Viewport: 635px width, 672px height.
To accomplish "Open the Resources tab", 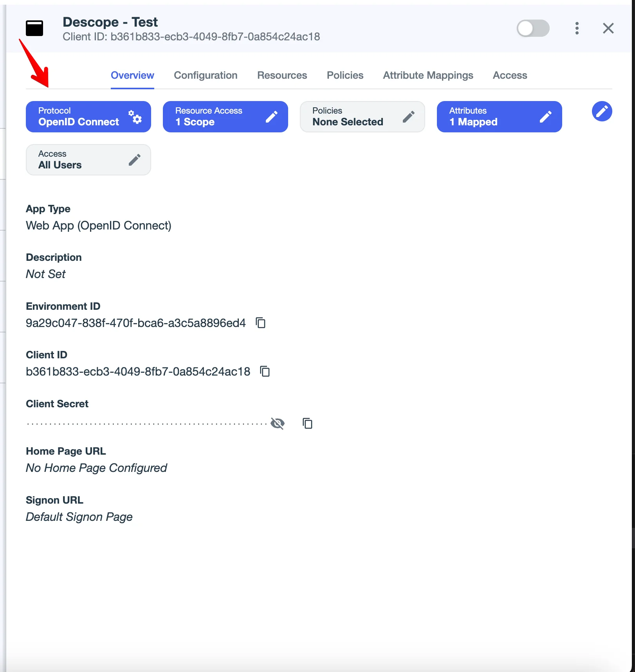I will click(x=282, y=75).
